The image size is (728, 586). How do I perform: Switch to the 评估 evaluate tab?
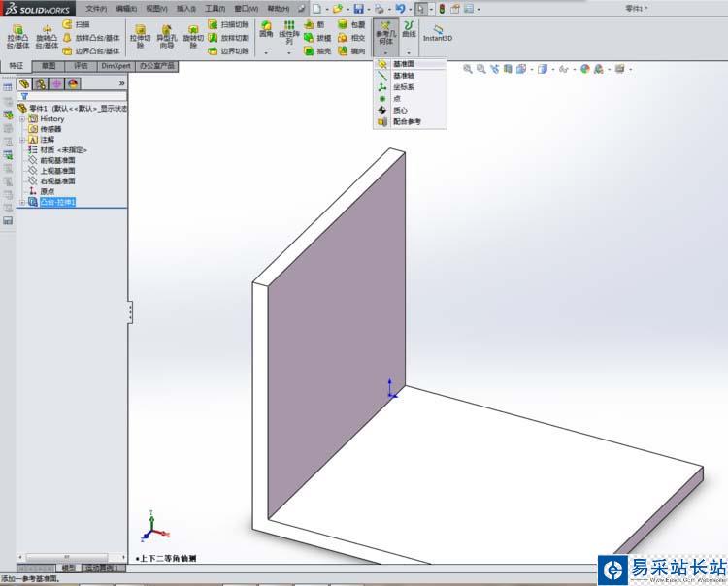pos(81,66)
